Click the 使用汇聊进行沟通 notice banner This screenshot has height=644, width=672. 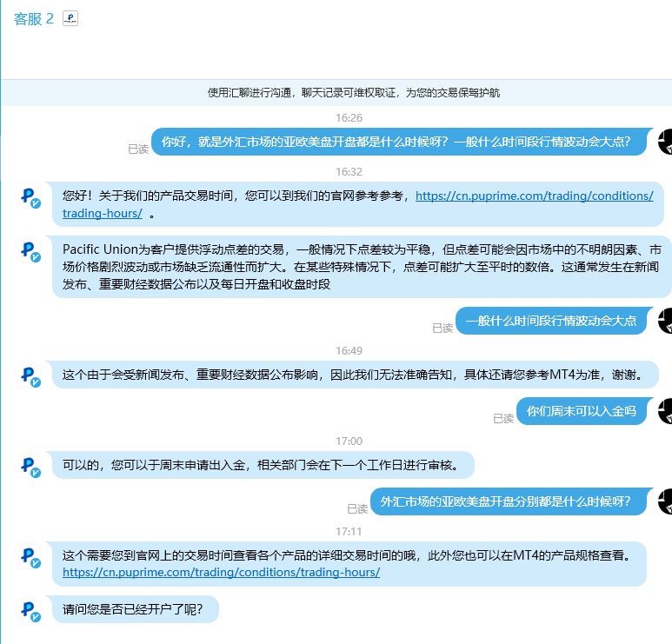click(336, 92)
